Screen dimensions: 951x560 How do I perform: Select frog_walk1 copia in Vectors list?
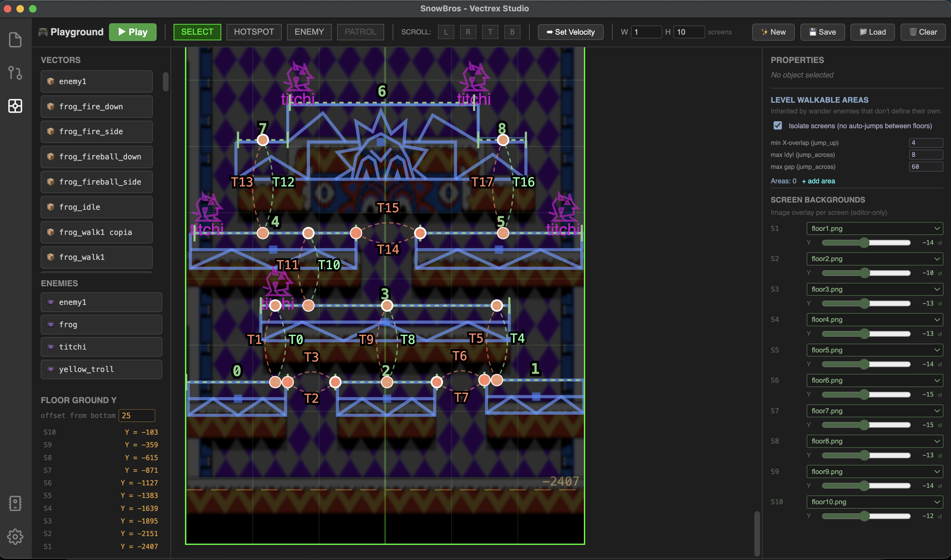(x=97, y=232)
